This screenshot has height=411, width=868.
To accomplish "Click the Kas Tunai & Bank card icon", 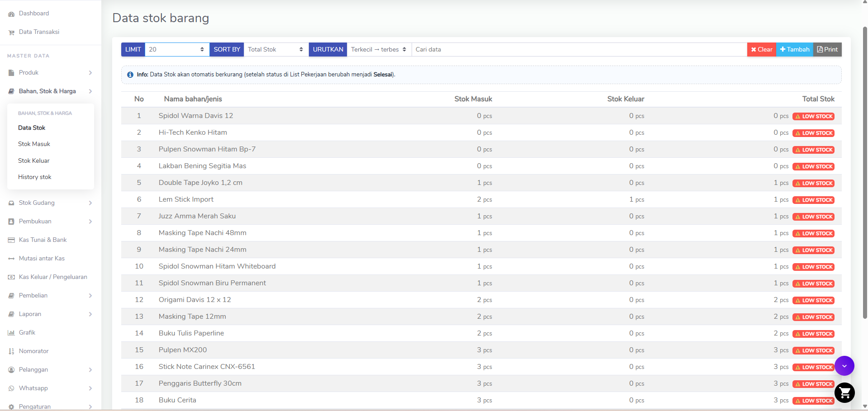I will point(11,240).
